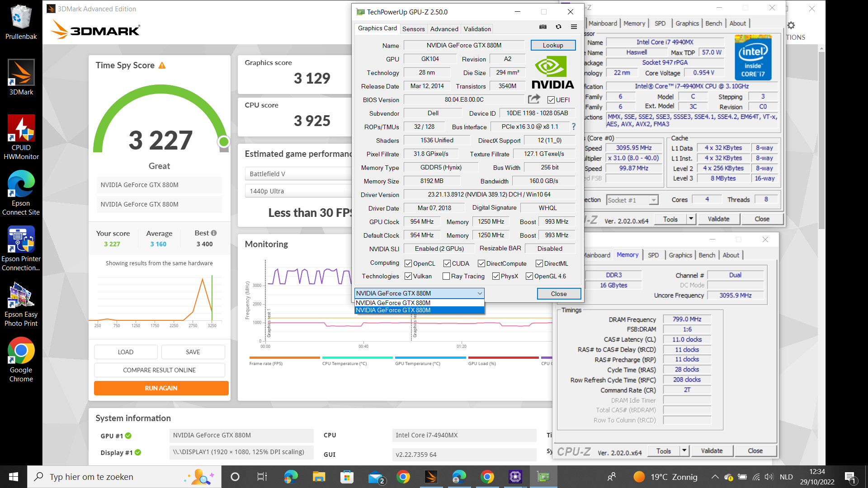Open the Socket #1 selection dropdown
Screen dimensions: 868x488
(654, 200)
